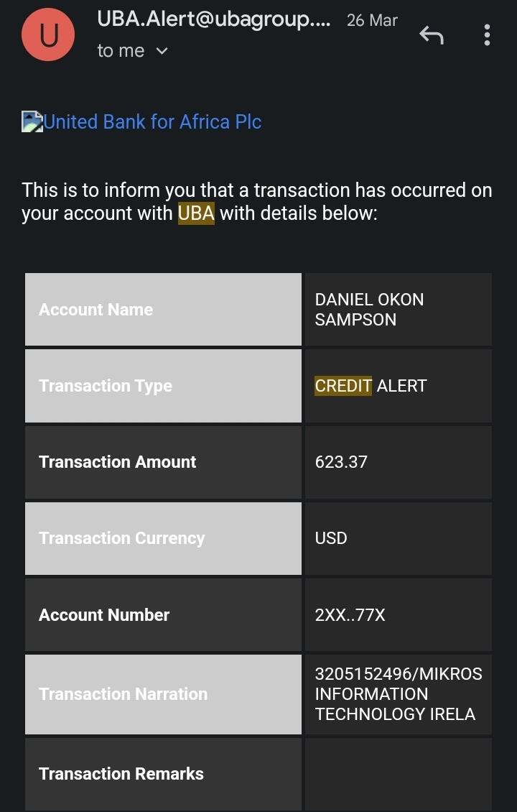Click the broken image icon beside bank name
Viewport: 517px width, 812px height.
pyautogui.click(x=32, y=121)
